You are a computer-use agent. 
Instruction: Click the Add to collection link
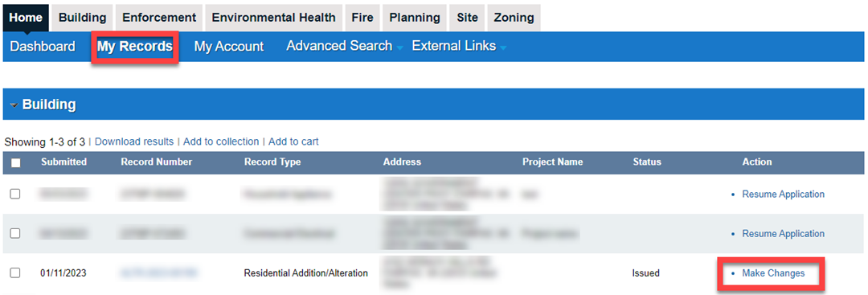221,141
